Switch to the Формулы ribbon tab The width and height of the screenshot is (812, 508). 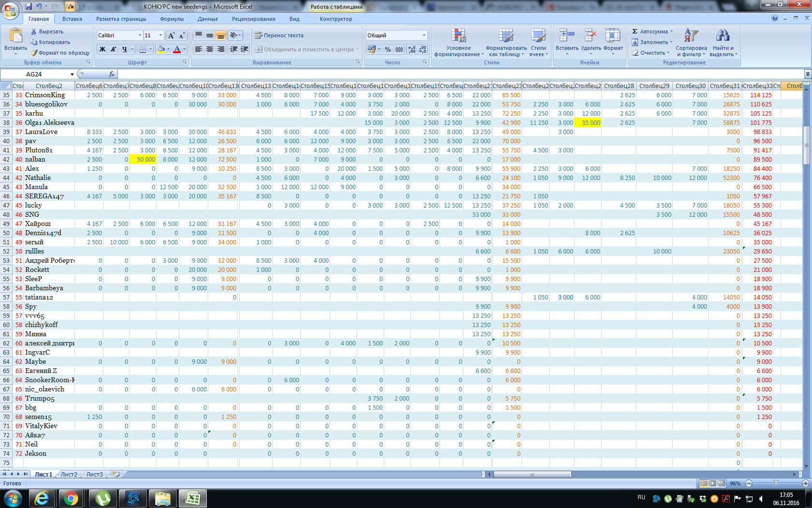[x=172, y=19]
